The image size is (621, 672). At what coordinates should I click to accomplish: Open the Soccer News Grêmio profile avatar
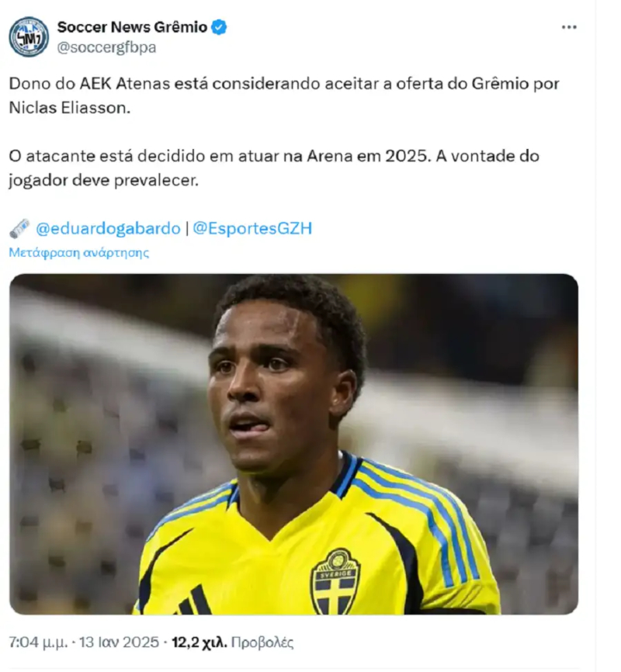pos(29,36)
